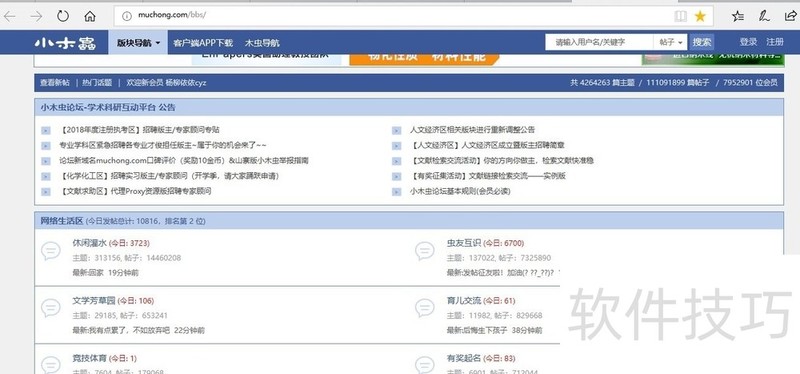Click the 搜索 search button
The height and width of the screenshot is (374, 800).
702,42
